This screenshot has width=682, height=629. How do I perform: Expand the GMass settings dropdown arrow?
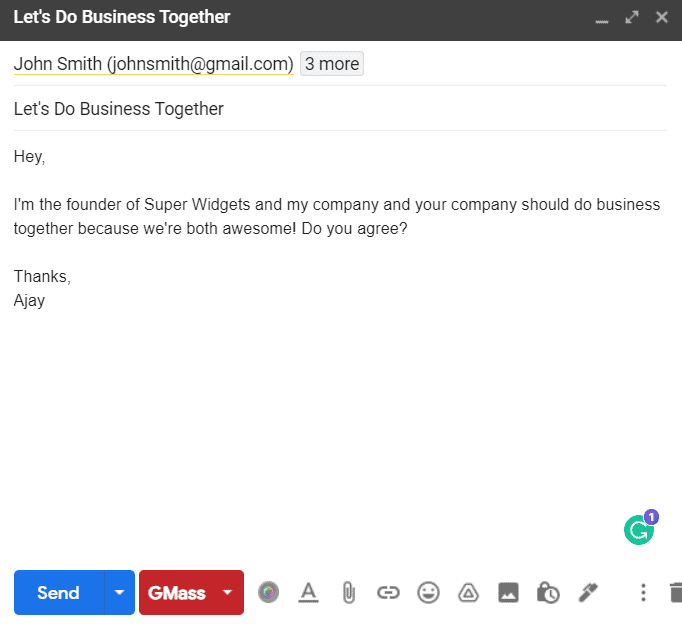(x=227, y=592)
